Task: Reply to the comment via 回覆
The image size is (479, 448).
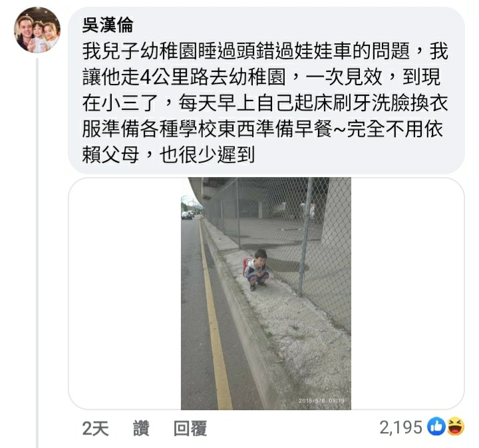Action: click(x=190, y=428)
